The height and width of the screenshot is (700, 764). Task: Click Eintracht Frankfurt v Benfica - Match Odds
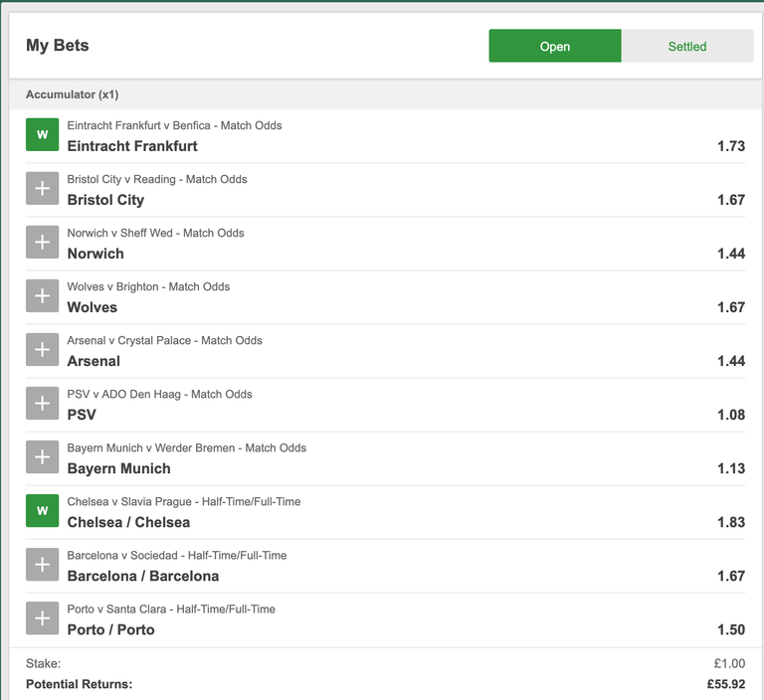174,125
